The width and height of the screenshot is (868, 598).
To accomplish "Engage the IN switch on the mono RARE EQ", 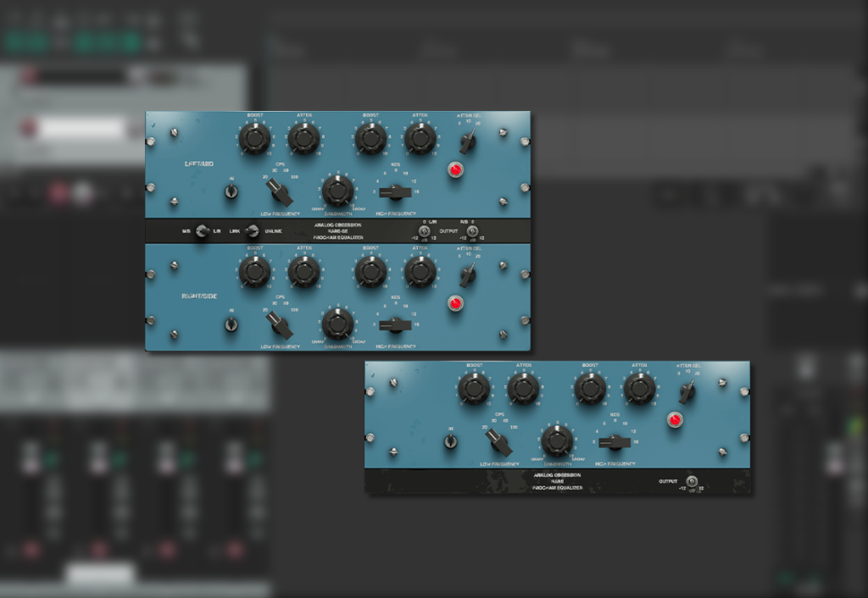I will (x=451, y=441).
